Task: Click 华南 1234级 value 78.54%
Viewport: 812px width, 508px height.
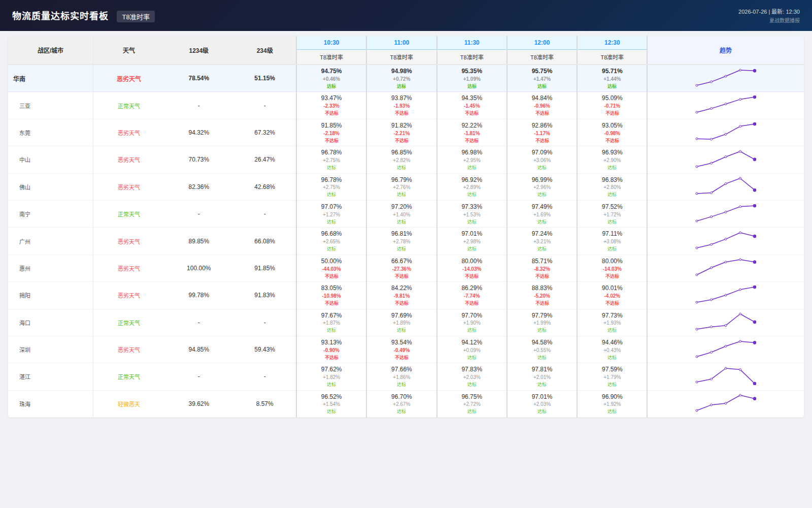Action: pyautogui.click(x=198, y=78)
